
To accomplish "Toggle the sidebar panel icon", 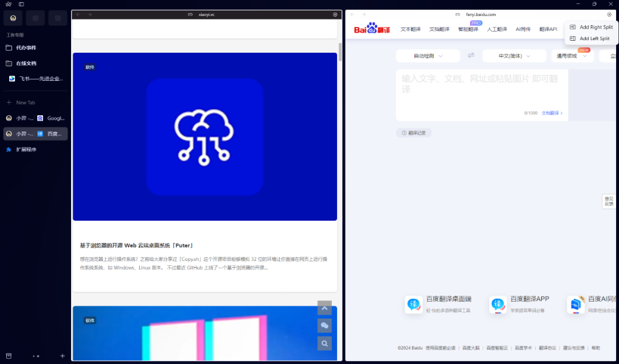I will pos(21,4).
